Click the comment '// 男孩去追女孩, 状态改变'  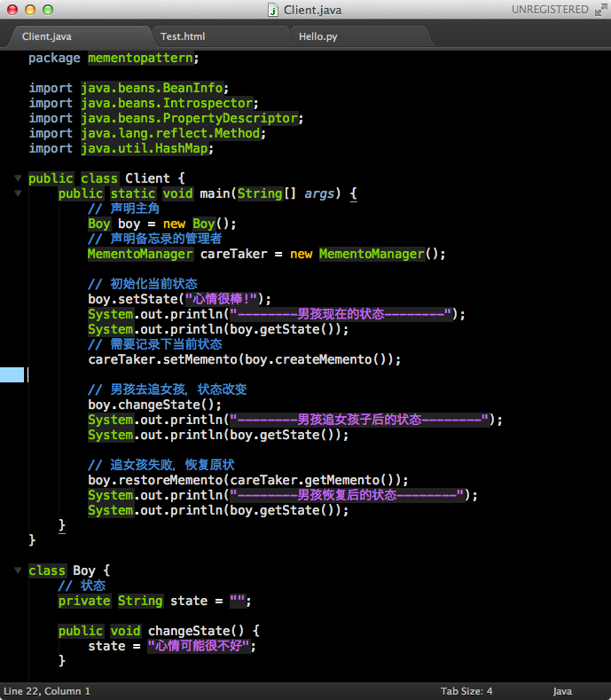(168, 389)
